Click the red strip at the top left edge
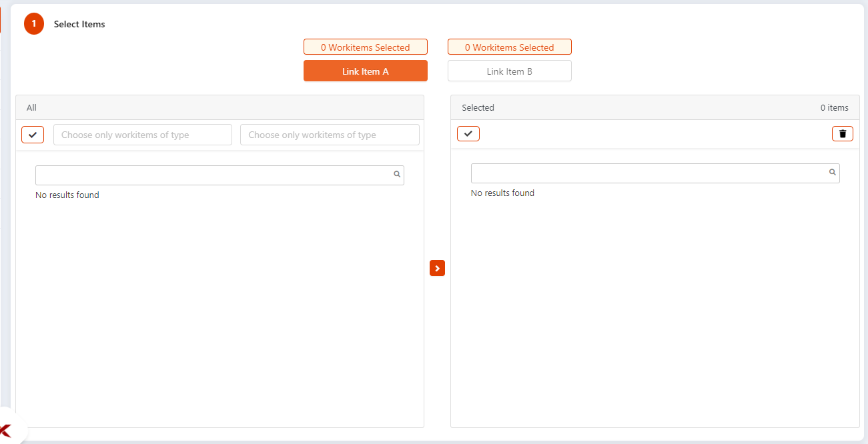This screenshot has height=444, width=868. [x=2, y=20]
